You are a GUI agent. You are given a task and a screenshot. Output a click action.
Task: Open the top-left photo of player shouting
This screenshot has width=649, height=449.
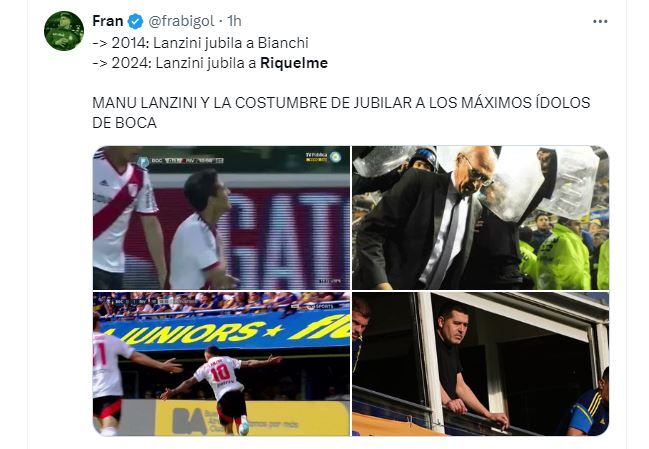pyautogui.click(x=221, y=218)
